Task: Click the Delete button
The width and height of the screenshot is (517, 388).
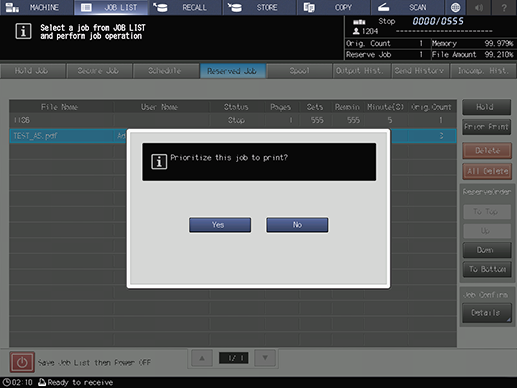Action: (x=487, y=151)
